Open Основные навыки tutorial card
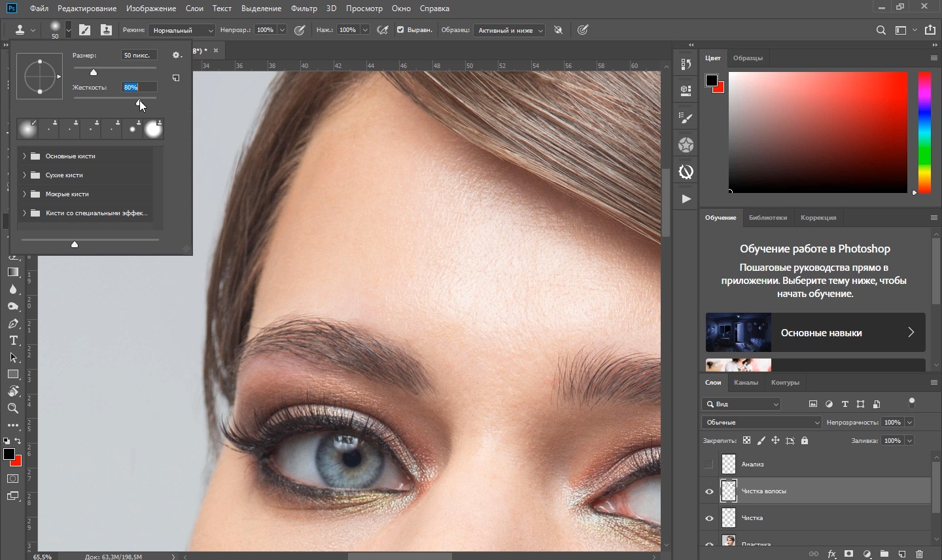 (x=816, y=332)
